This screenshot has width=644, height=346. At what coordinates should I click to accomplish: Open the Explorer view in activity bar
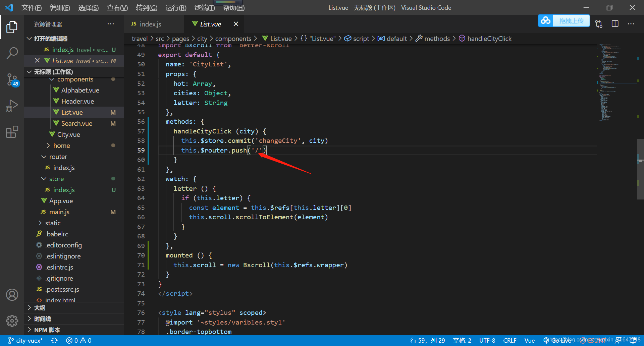pos(12,27)
